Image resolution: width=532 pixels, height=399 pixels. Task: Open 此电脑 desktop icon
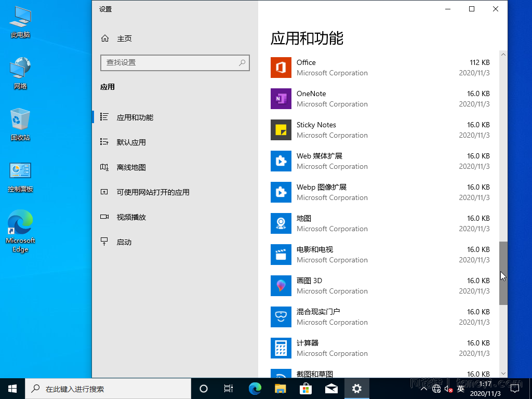pos(20,22)
